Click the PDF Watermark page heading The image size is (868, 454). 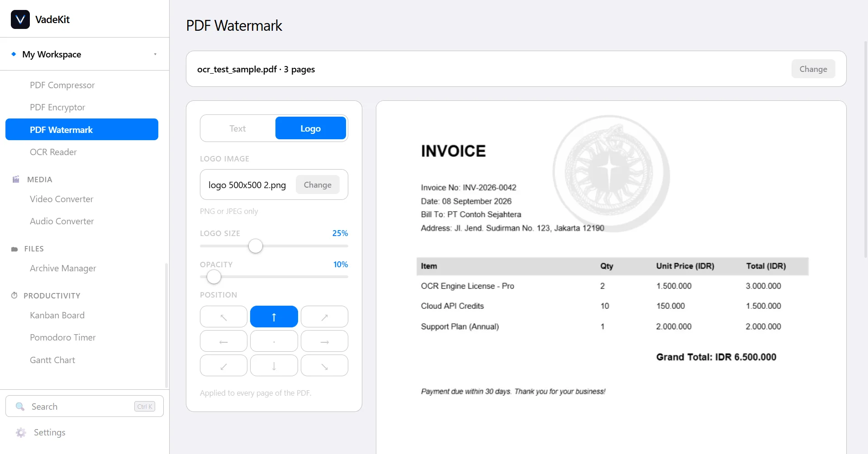(234, 26)
